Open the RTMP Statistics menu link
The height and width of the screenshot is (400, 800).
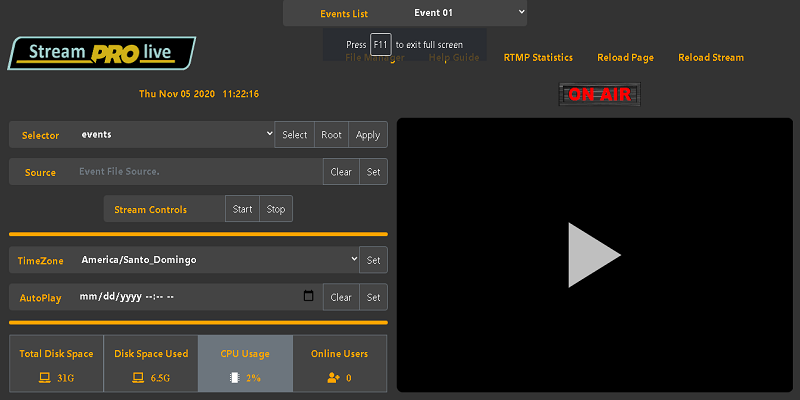point(538,58)
